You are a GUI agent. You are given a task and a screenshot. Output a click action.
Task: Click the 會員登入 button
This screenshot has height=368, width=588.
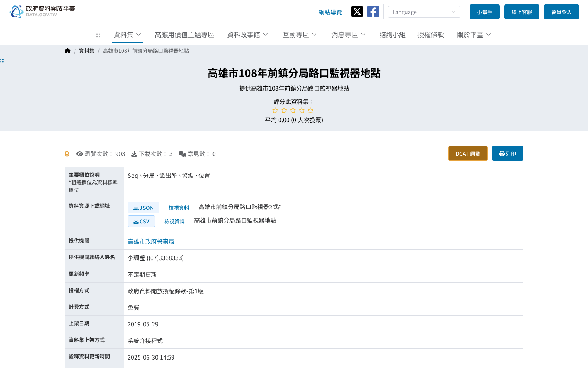[x=562, y=12]
